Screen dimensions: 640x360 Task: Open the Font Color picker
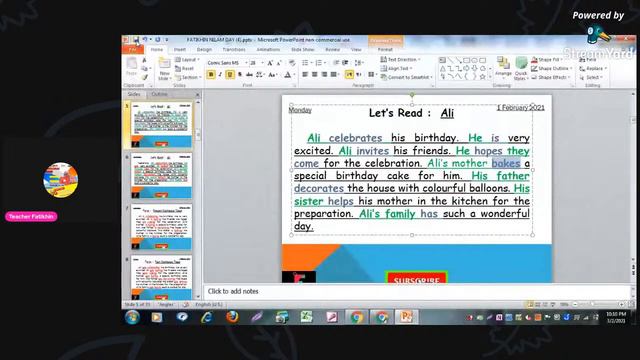289,75
